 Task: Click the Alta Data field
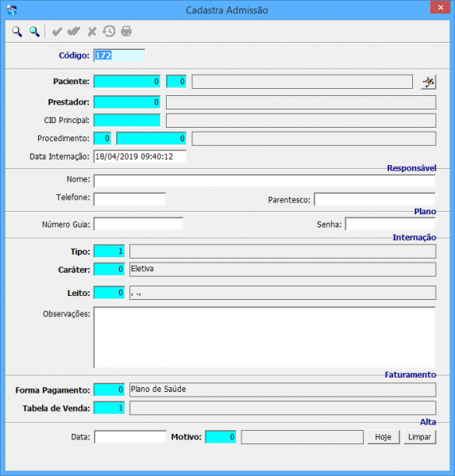pyautogui.click(x=130, y=437)
